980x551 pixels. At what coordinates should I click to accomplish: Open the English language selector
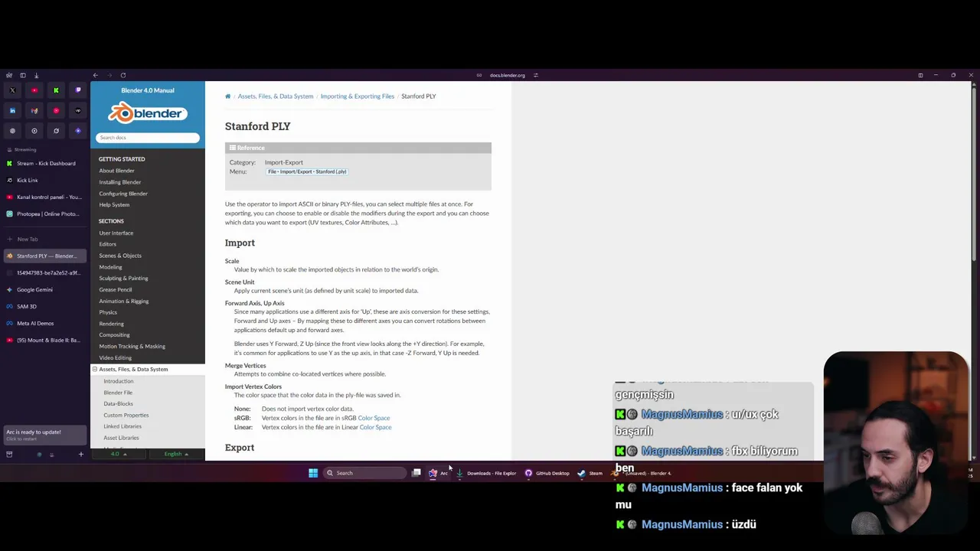coord(177,455)
